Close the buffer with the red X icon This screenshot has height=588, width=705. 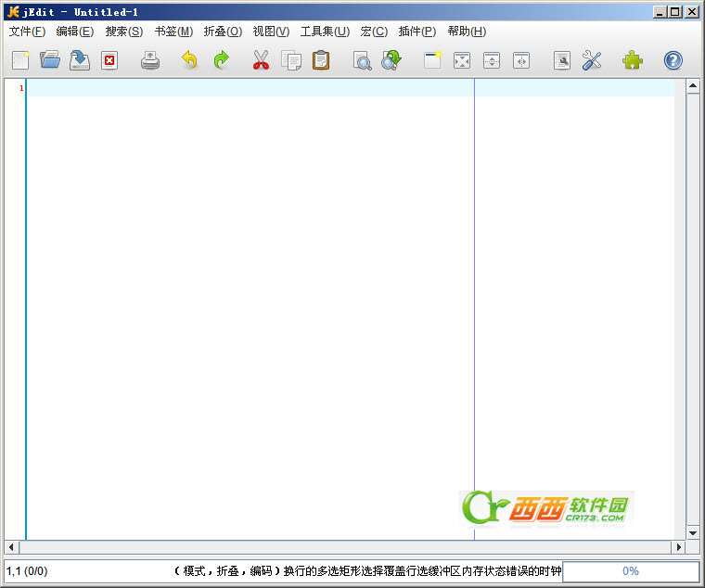(x=109, y=60)
